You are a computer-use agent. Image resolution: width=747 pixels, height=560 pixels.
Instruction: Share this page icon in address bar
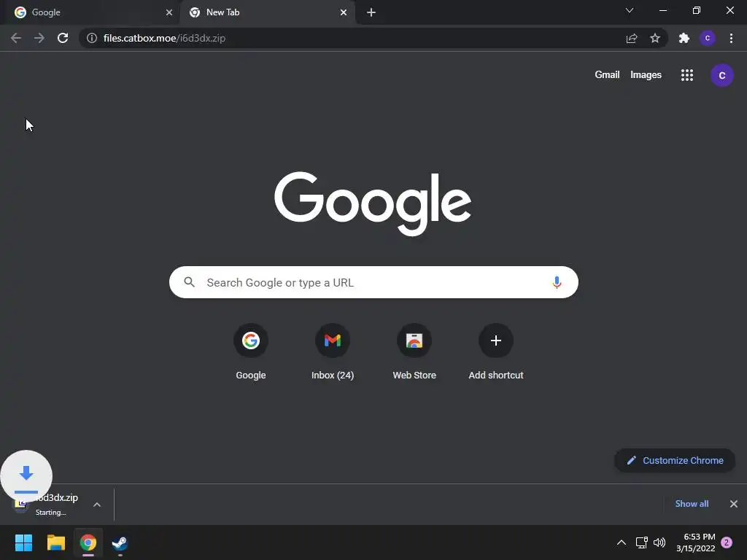[632, 38]
